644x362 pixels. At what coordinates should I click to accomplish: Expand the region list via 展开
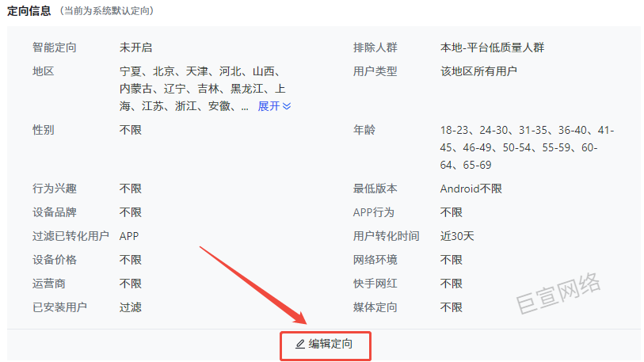(274, 106)
